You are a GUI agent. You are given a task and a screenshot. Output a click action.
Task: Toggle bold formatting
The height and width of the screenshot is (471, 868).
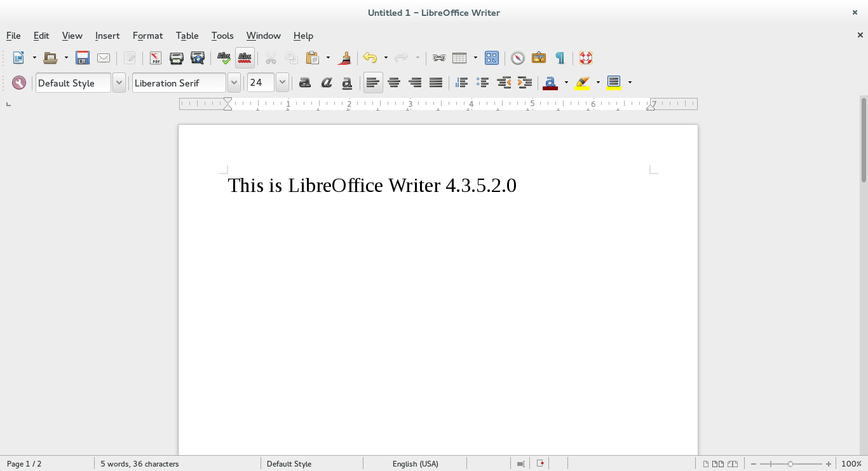coord(305,83)
